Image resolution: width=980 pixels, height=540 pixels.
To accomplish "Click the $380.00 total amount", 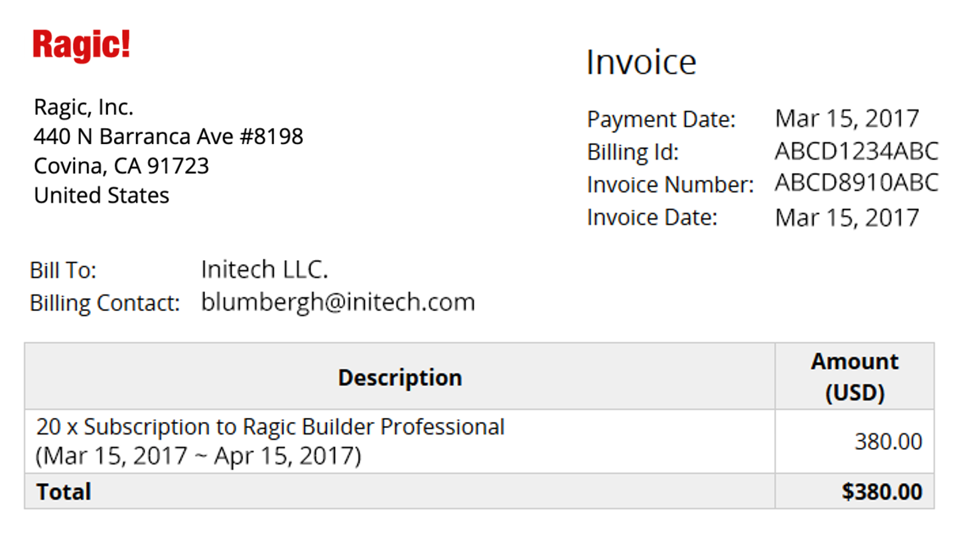I will (x=882, y=492).
